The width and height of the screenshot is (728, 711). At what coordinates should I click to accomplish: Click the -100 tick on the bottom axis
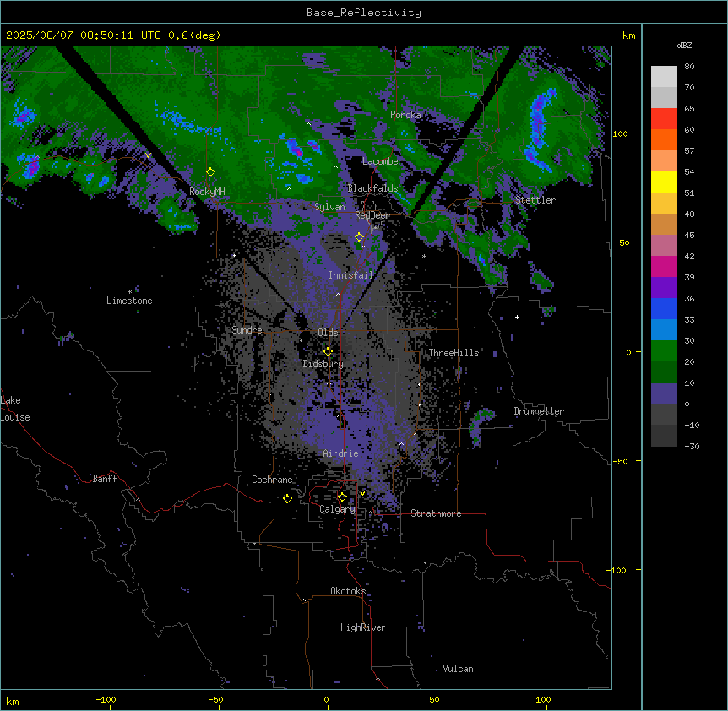click(x=106, y=699)
